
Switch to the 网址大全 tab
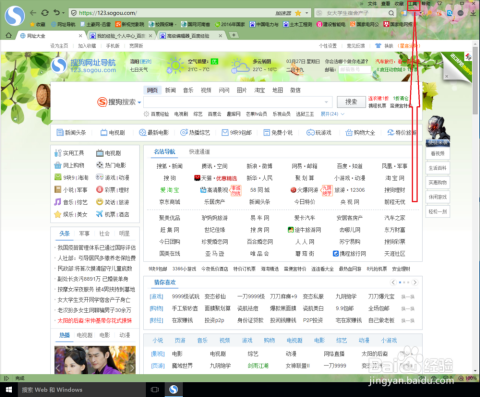pos(50,35)
